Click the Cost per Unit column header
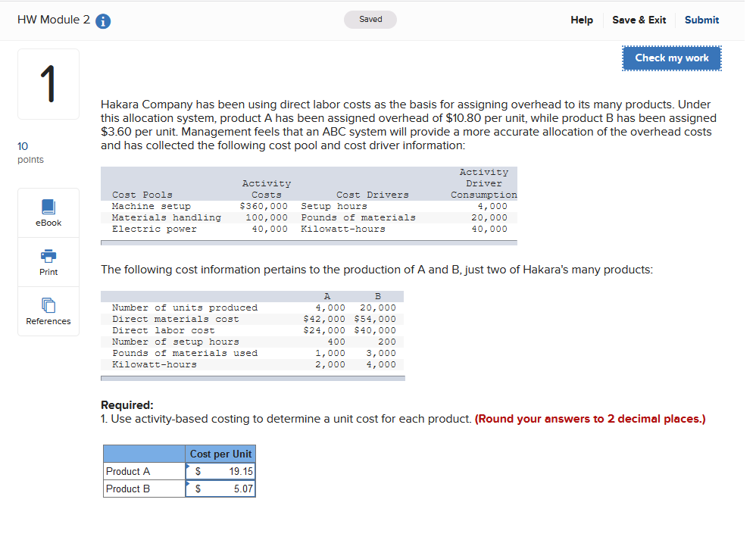This screenshot has height=537, width=756. point(220,453)
